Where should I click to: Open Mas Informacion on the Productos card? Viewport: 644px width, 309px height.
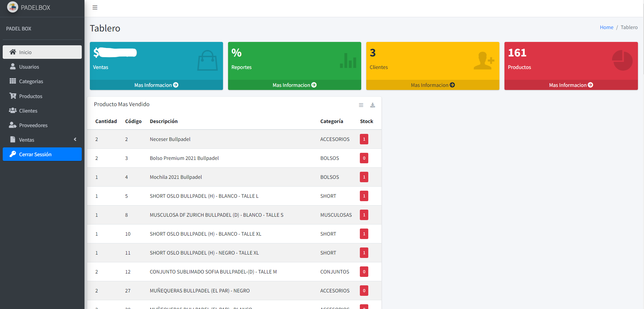pyautogui.click(x=571, y=85)
